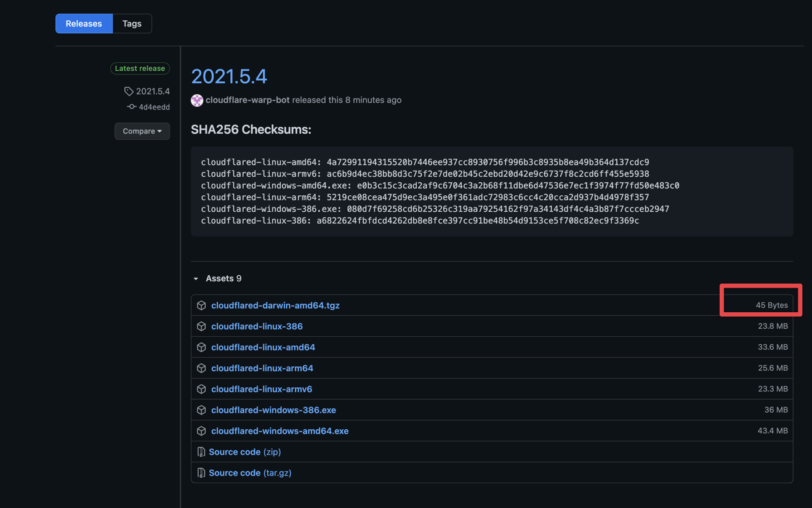Image resolution: width=812 pixels, height=508 pixels.
Task: Download the cloudflared-windows-386.exe asset
Action: tap(273, 409)
